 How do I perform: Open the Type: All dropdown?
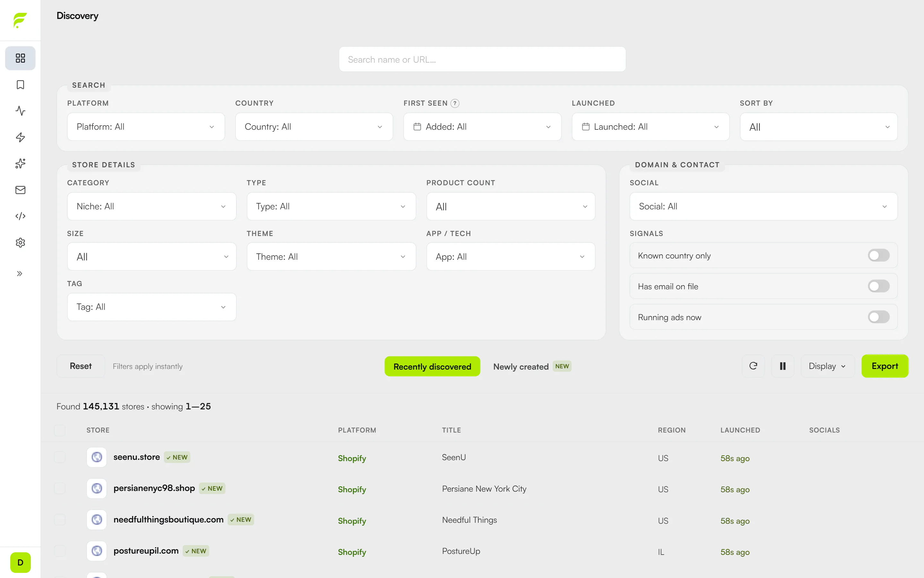tap(331, 206)
